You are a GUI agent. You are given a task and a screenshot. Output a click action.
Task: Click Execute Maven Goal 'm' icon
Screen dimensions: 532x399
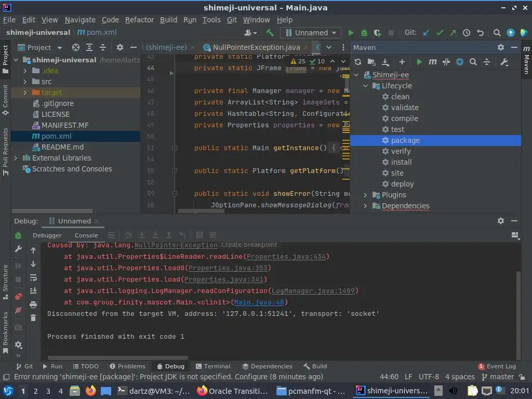[x=432, y=62]
